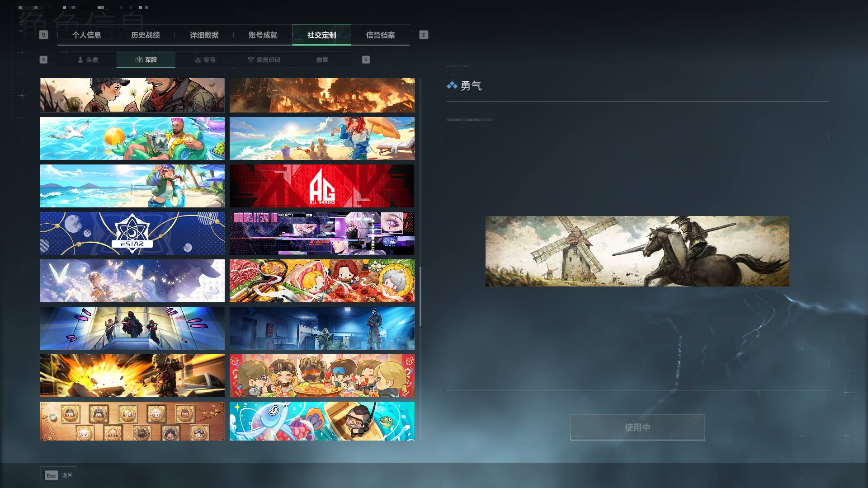Screen dimensions: 868x488
Task: Switch to 头像 sub-tab
Action: pos(87,60)
